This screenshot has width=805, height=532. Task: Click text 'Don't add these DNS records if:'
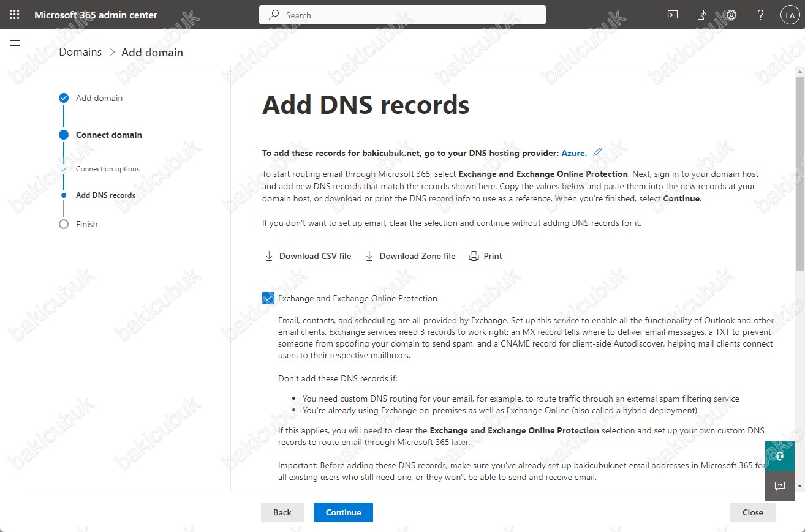(338, 378)
